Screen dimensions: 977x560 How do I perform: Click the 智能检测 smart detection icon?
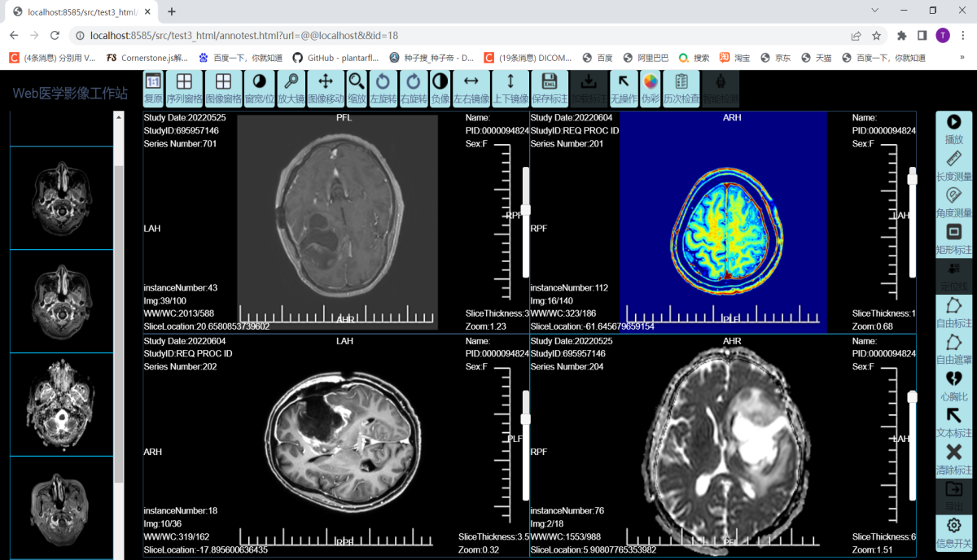(721, 89)
